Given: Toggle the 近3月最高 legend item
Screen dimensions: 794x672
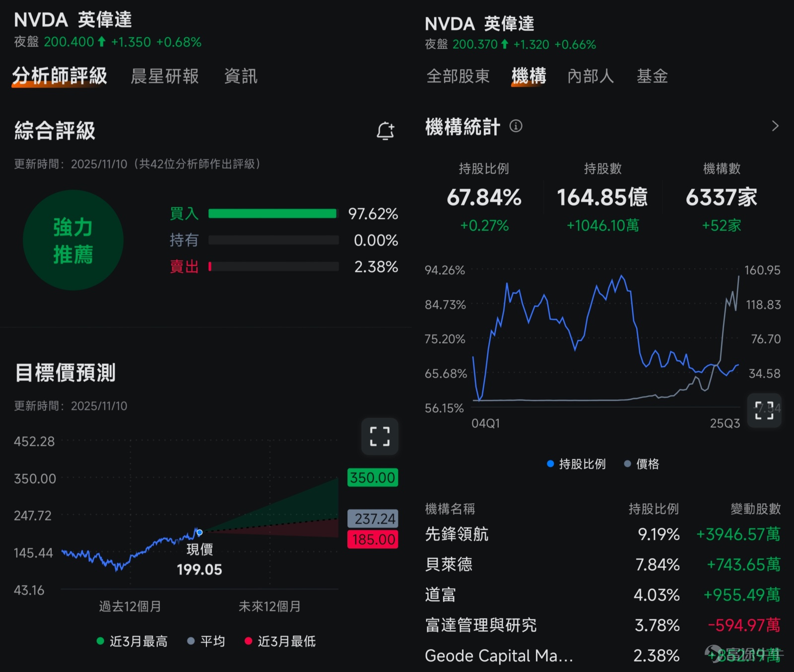Looking at the screenshot, I should coord(132,641).
